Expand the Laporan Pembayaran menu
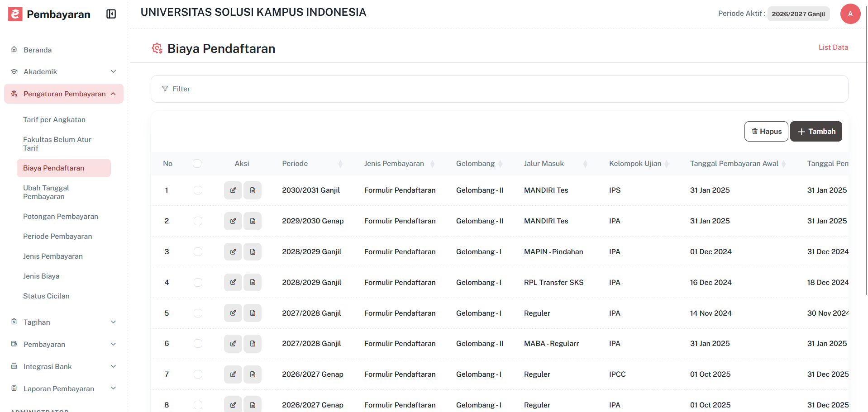 point(64,388)
